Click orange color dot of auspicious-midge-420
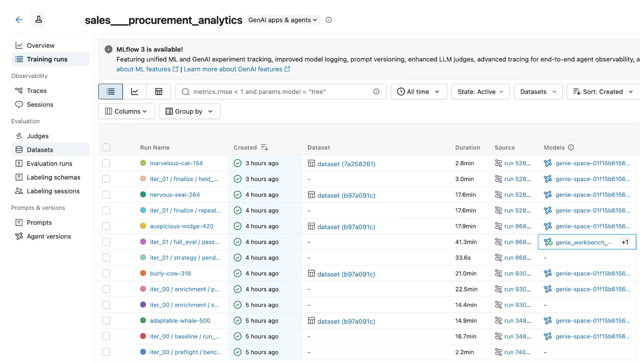Screen dimensions: 644x362 click(x=143, y=226)
